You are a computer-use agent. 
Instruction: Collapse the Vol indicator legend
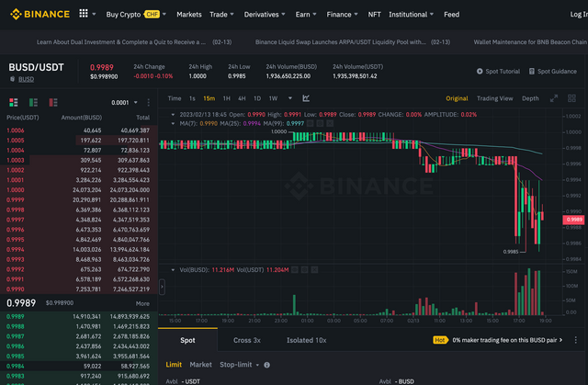173,269
